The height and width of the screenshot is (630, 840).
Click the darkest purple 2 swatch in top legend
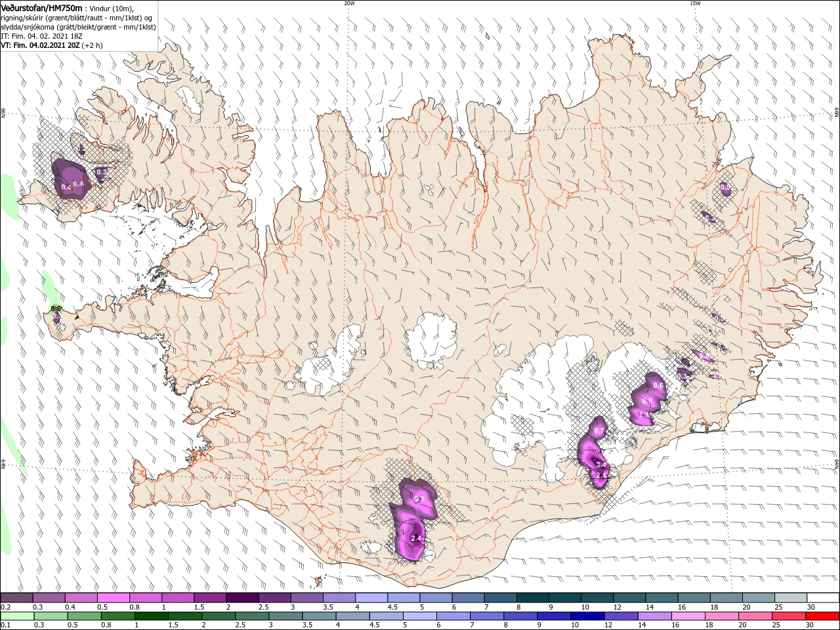point(241,598)
